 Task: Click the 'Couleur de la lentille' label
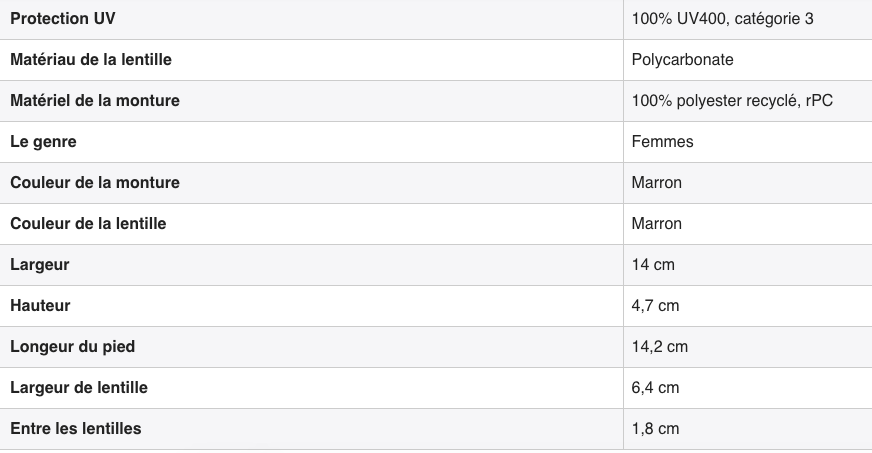coord(88,223)
